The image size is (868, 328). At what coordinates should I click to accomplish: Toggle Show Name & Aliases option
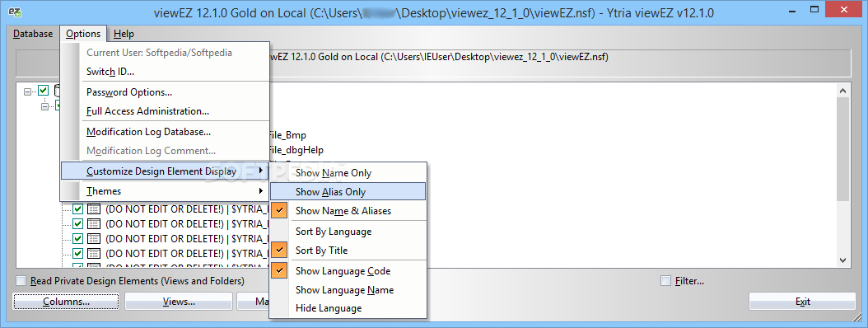pyautogui.click(x=348, y=210)
